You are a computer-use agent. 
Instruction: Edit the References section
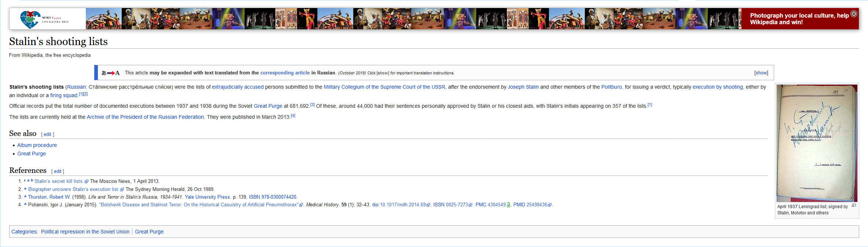point(58,172)
